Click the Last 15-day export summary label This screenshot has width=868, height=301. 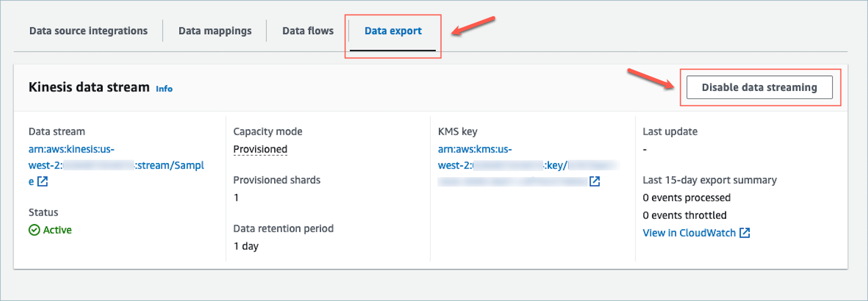point(709,180)
